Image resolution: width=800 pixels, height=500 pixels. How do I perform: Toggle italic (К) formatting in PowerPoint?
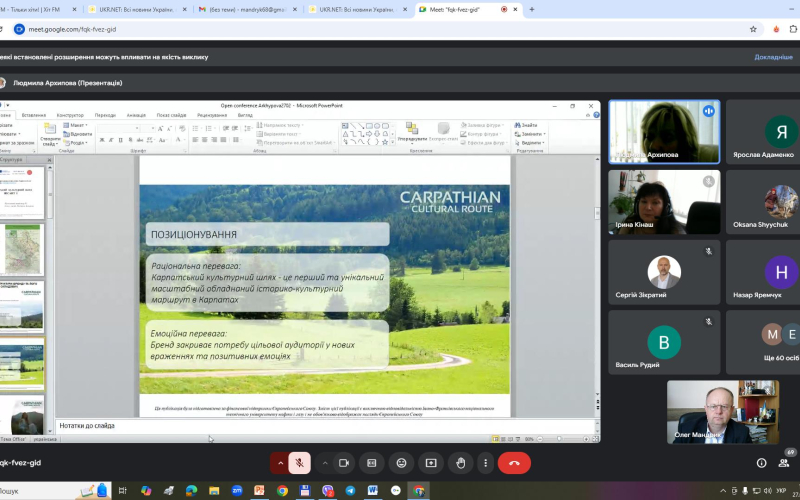(x=111, y=140)
